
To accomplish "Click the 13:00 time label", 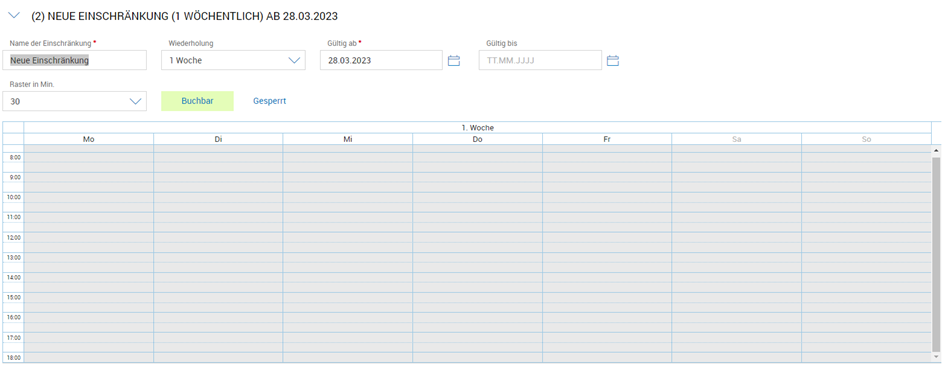I will [14, 257].
